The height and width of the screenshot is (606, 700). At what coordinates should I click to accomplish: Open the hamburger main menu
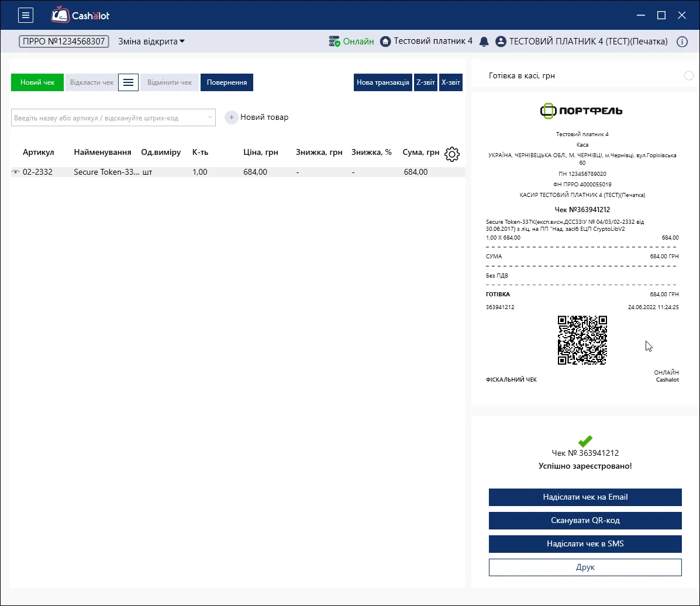pos(26,15)
